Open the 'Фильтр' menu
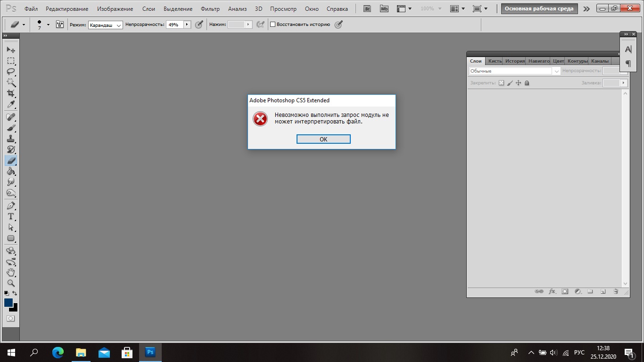 pos(210,9)
